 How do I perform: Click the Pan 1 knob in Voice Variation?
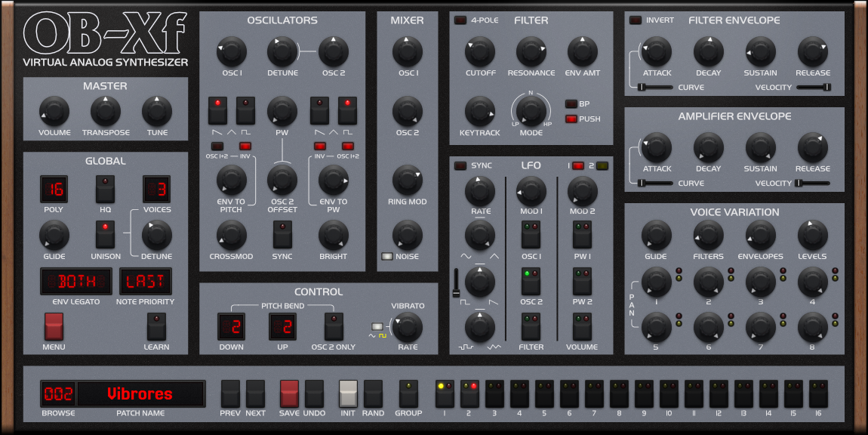pyautogui.click(x=657, y=282)
